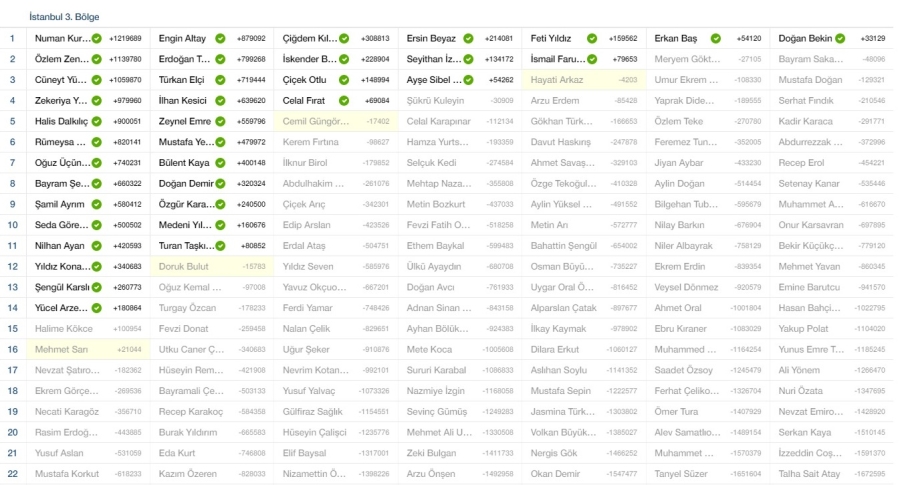
Task: Click candidate name Zeki Bulgan
Action: pos(431,453)
